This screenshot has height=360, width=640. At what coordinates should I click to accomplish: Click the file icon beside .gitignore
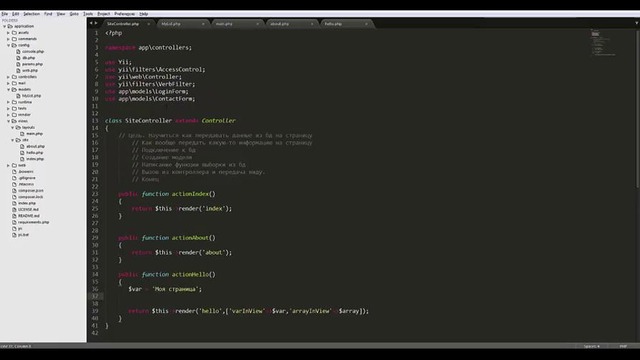pyautogui.click(x=14, y=178)
